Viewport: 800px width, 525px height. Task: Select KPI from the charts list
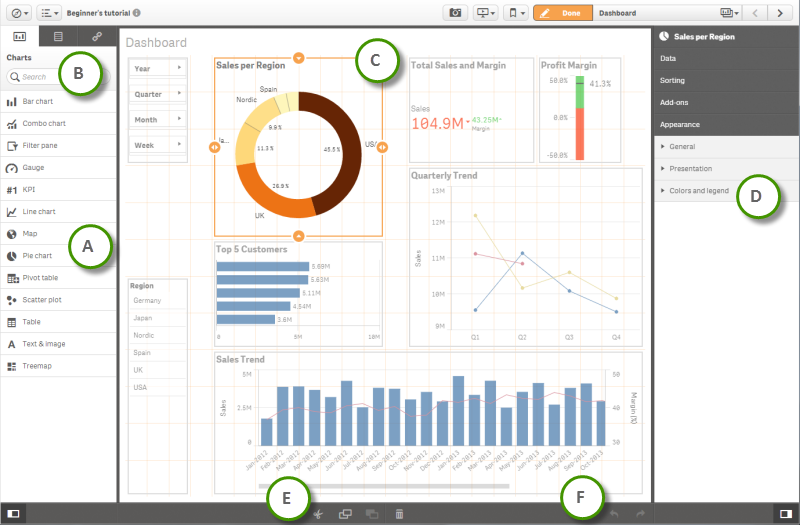58,189
